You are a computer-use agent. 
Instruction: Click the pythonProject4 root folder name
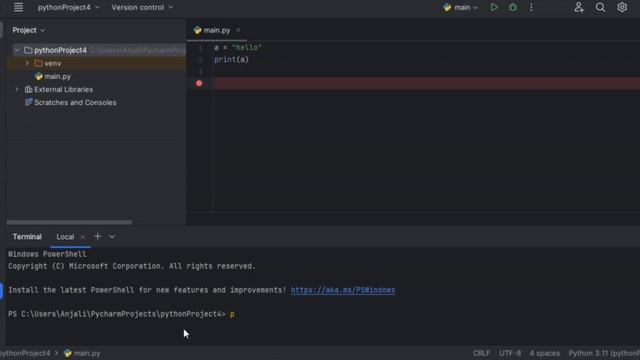pyautogui.click(x=60, y=50)
